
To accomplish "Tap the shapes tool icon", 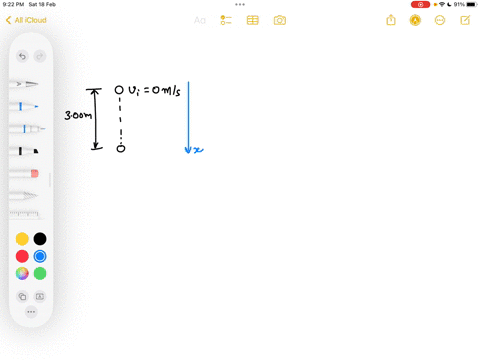I will [x=22, y=296].
